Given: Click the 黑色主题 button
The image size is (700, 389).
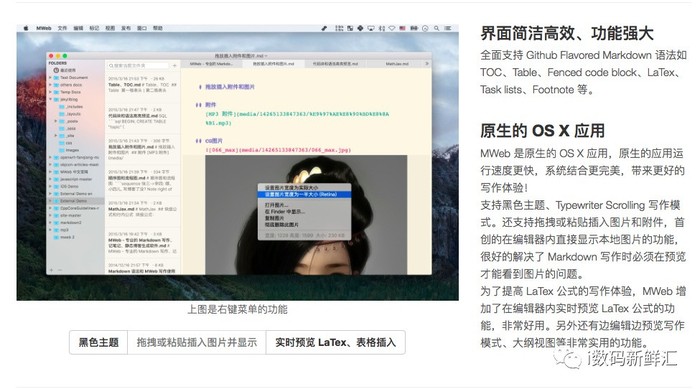Looking at the screenshot, I should 99,343.
